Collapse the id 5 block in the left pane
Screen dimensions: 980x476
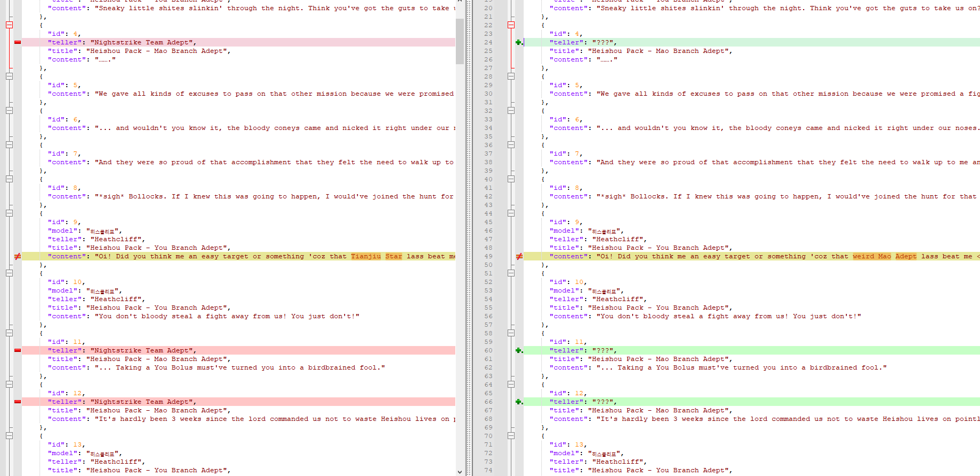(x=9, y=76)
